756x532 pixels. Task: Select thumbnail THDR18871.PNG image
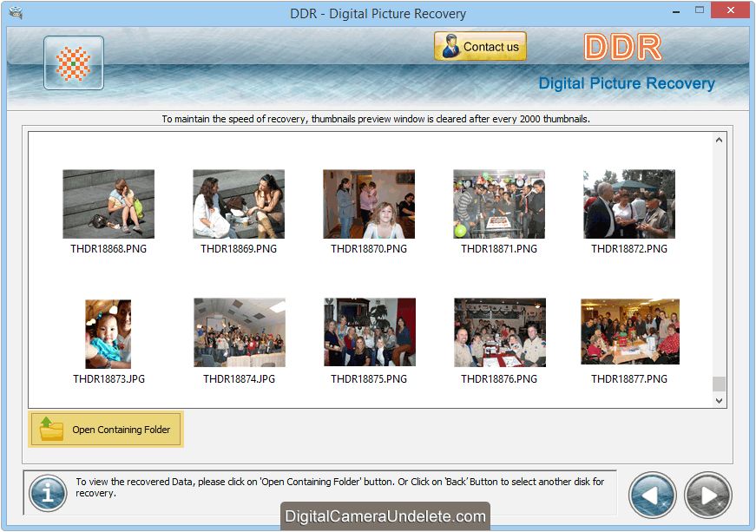(x=499, y=204)
